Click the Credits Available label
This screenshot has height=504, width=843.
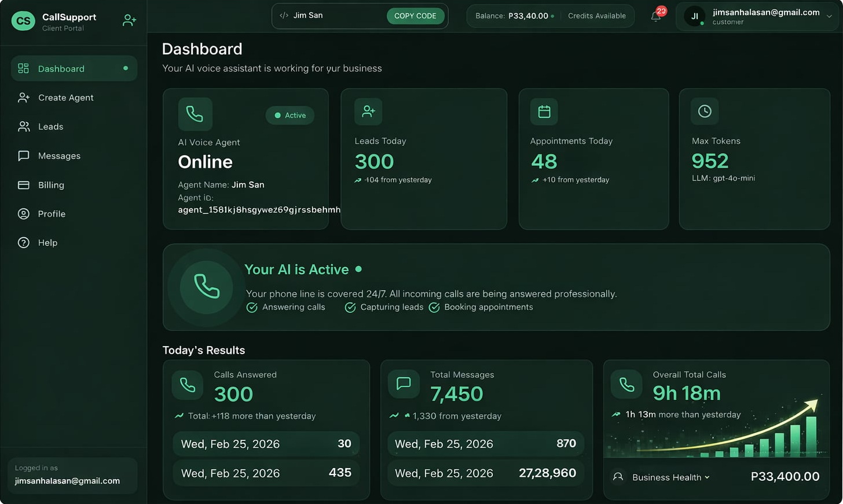tap(596, 16)
